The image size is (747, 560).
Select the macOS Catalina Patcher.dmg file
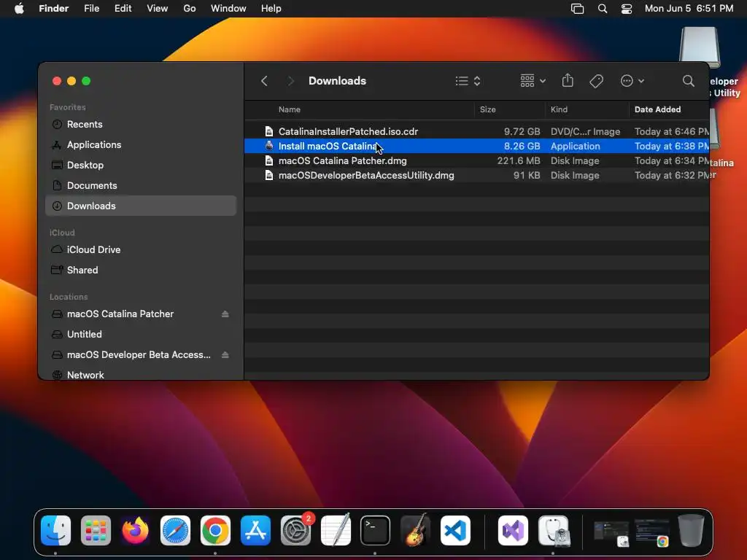[476, 161]
